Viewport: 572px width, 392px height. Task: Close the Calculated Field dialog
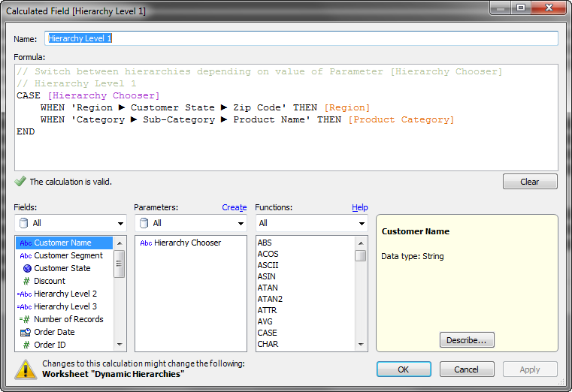pyautogui.click(x=549, y=8)
